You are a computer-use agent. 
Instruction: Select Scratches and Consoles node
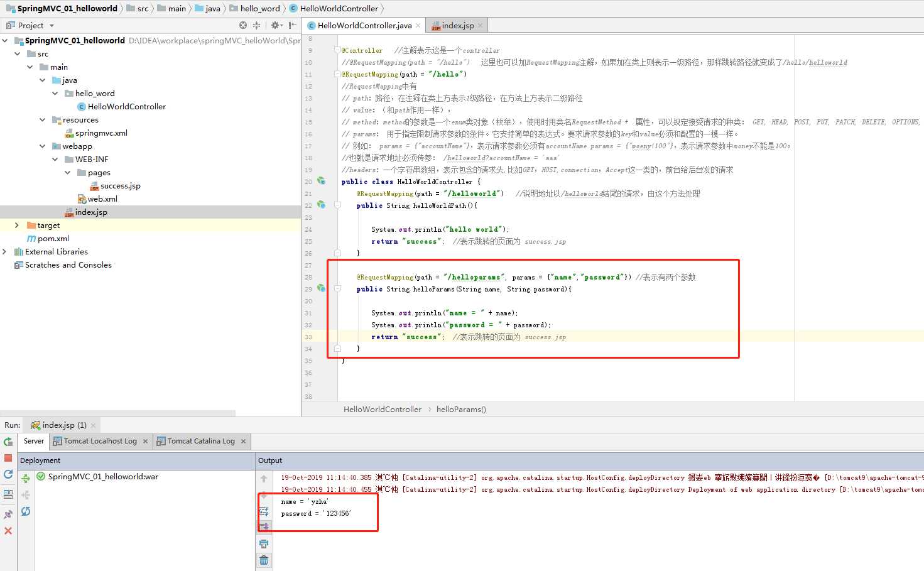(x=63, y=265)
